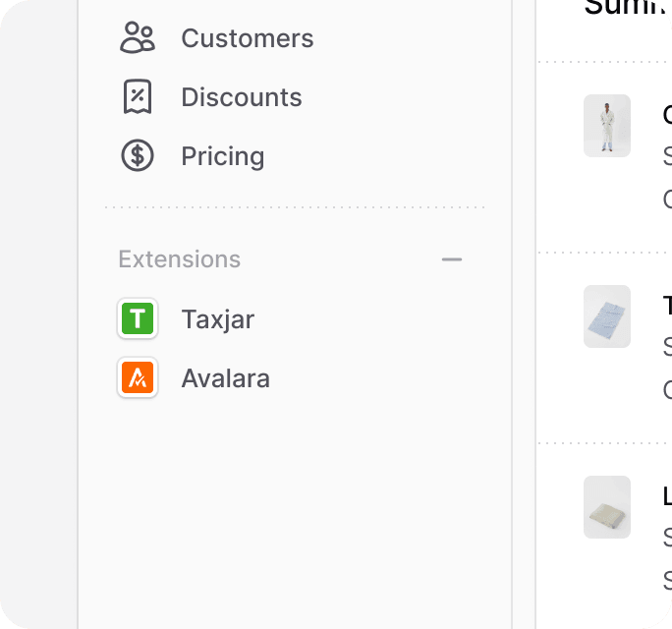This screenshot has width=672, height=629.
Task: Collapse the Extensions section with minus icon
Action: click(452, 259)
